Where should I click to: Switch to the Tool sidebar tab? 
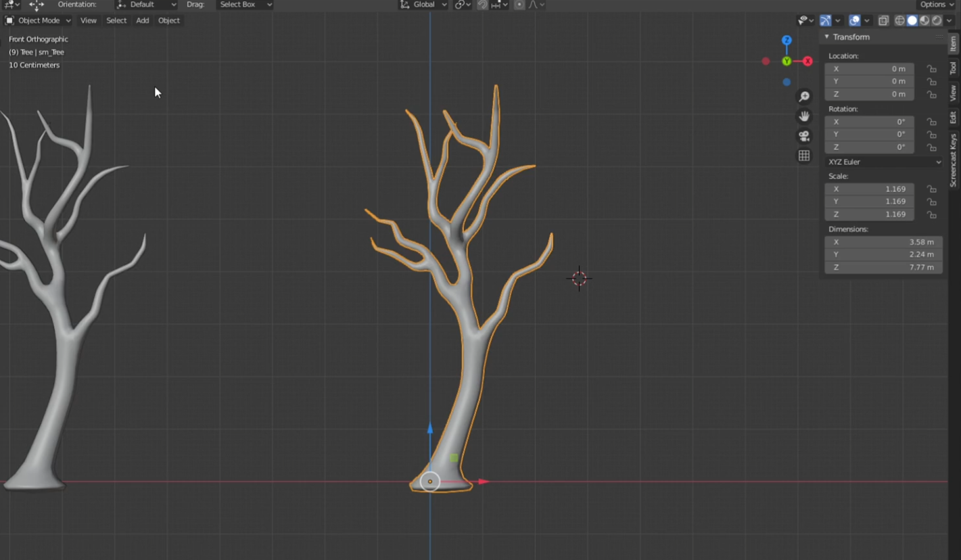point(953,68)
